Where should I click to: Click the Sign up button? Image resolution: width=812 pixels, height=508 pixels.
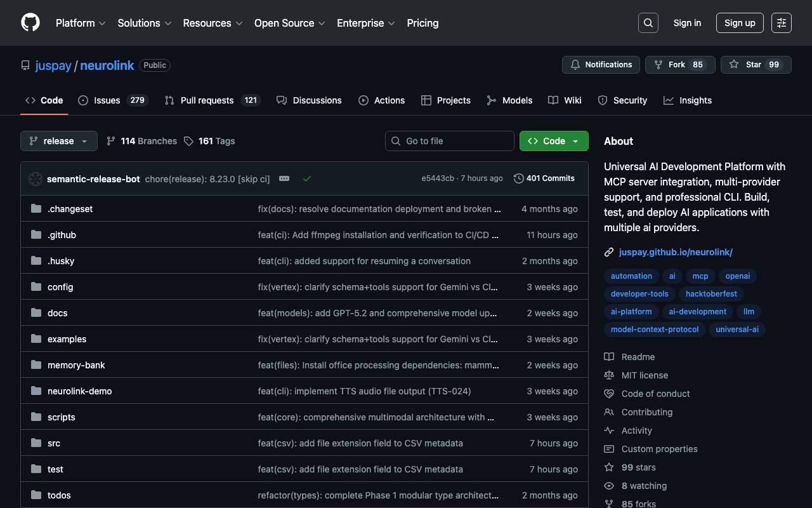[x=739, y=23]
